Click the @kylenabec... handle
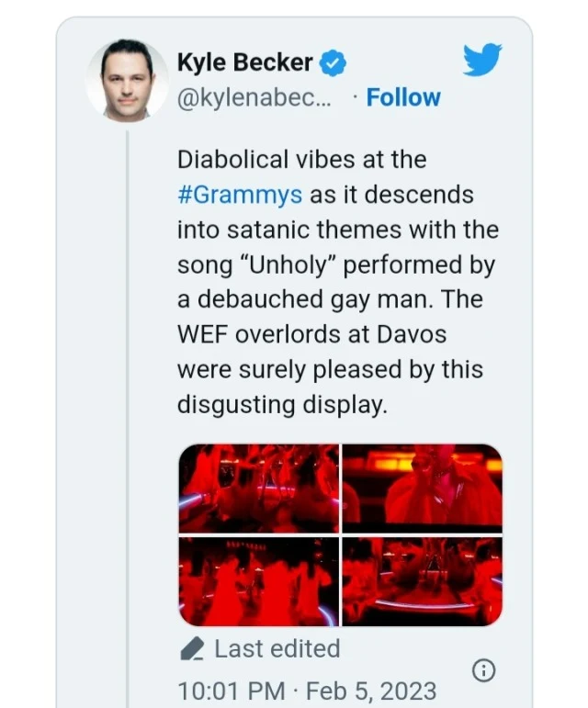 pyautogui.click(x=254, y=98)
